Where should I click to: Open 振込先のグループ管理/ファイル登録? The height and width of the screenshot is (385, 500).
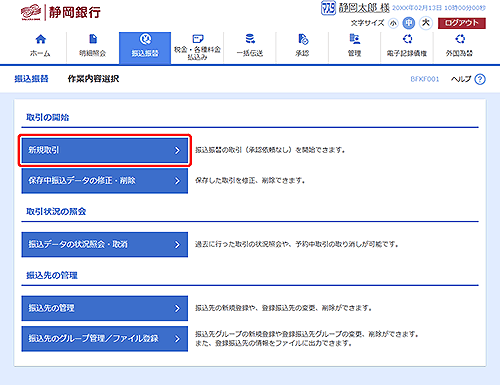click(x=105, y=339)
